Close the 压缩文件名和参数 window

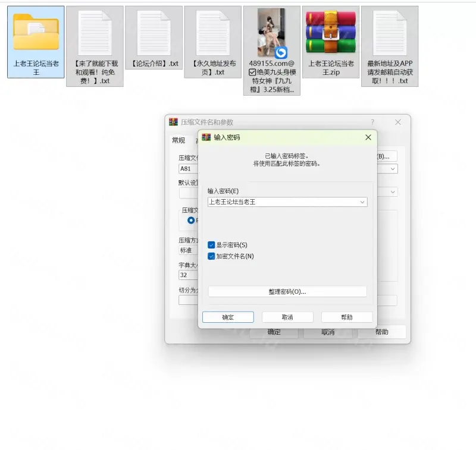pos(398,122)
